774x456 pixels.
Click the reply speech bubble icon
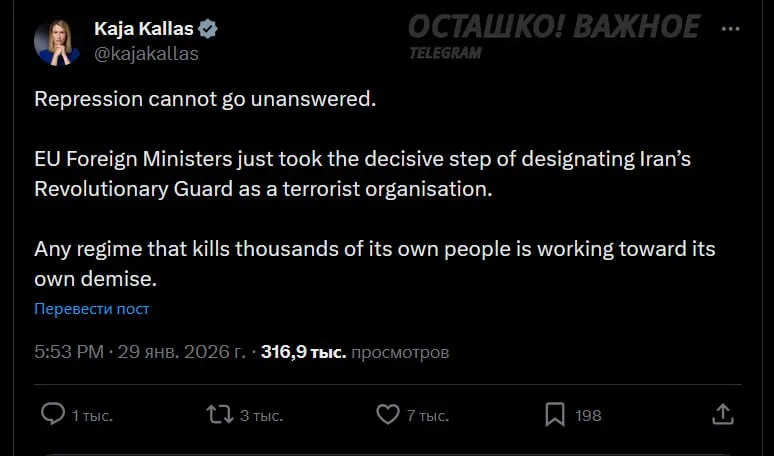click(52, 413)
